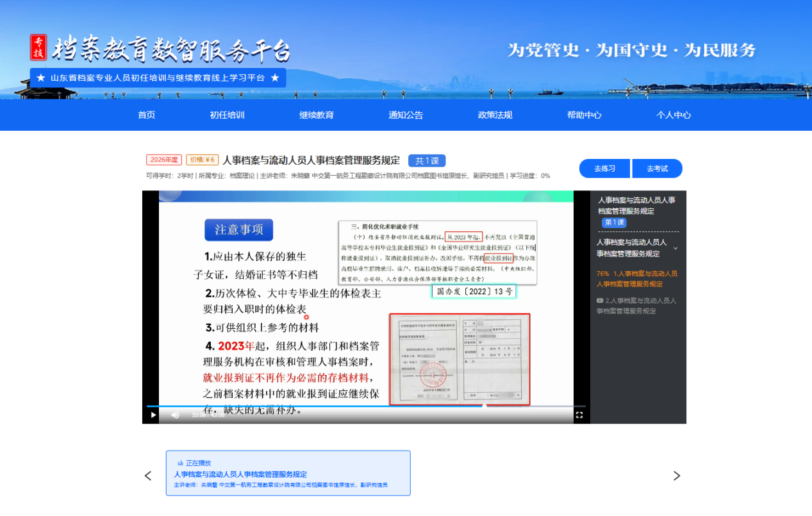The height and width of the screenshot is (516, 812).
Task: Click the 去考试 button
Action: click(x=657, y=169)
